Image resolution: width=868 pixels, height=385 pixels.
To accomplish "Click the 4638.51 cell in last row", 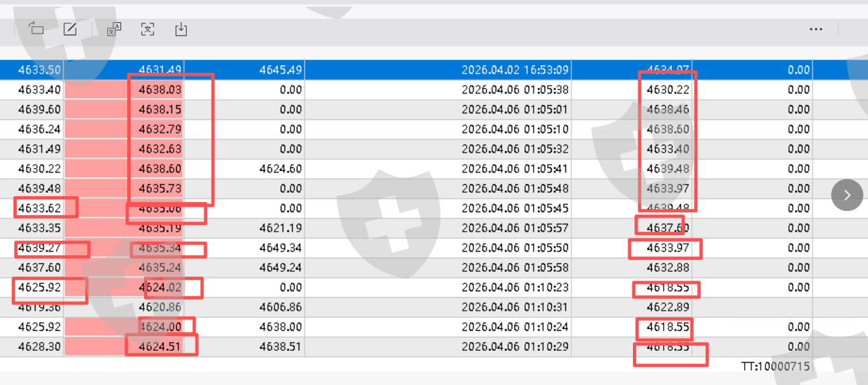I will click(x=280, y=347).
